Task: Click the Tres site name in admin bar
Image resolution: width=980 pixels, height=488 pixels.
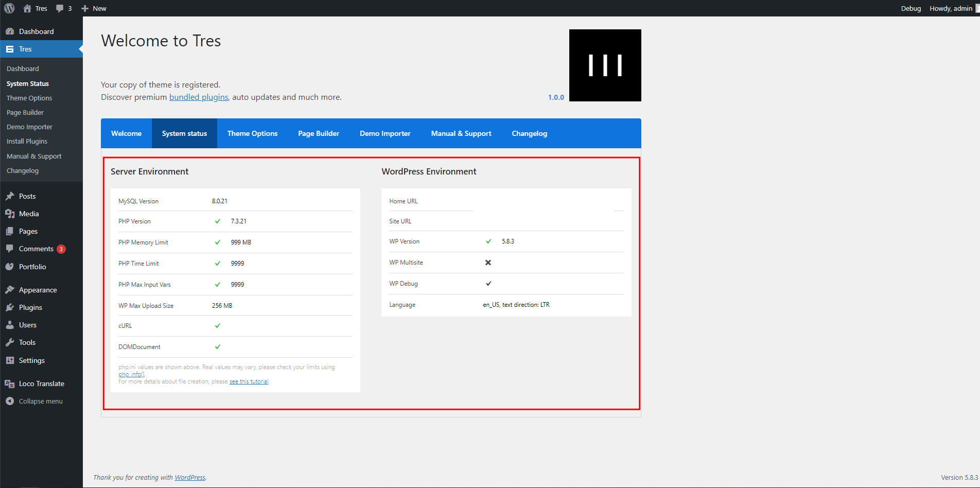Action: (x=41, y=8)
